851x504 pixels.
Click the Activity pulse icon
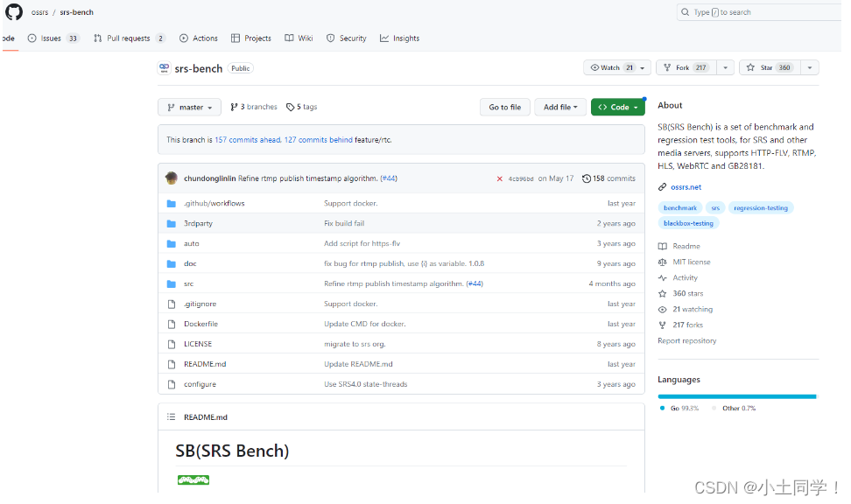click(x=662, y=277)
